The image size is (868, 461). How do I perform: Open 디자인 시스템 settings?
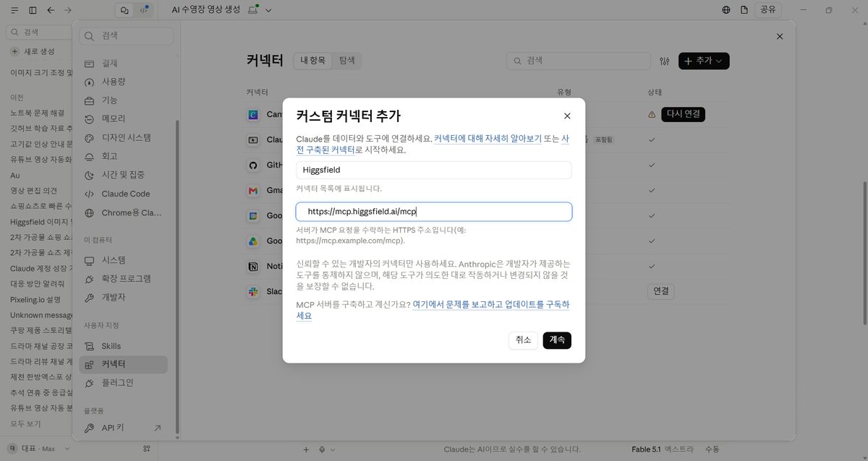pos(123,137)
